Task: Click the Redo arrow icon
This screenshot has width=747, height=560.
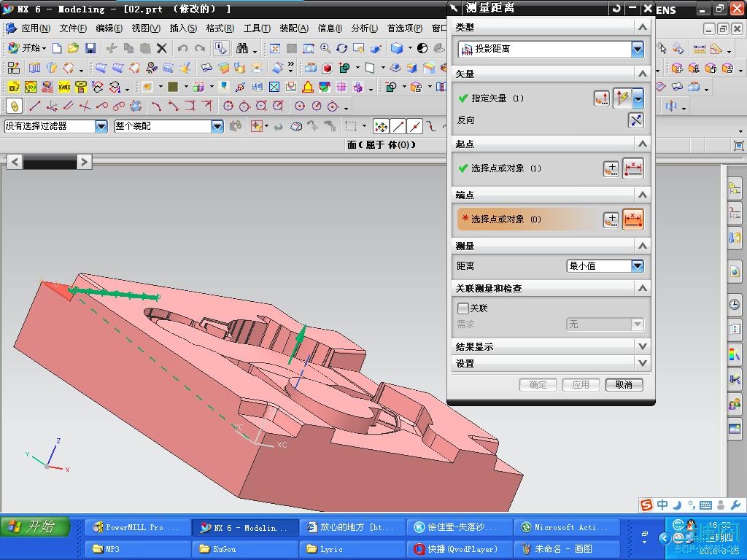Action: click(x=200, y=48)
